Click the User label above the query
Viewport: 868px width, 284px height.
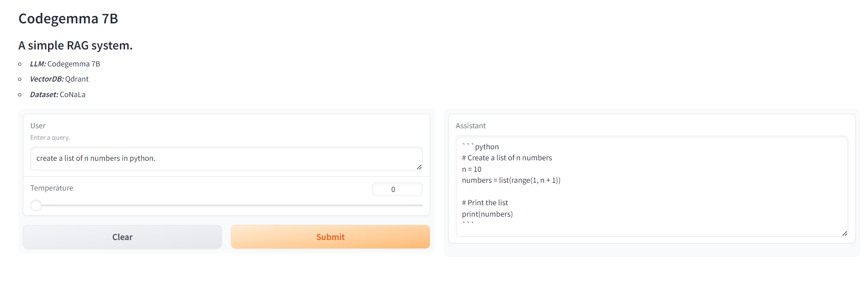click(38, 126)
